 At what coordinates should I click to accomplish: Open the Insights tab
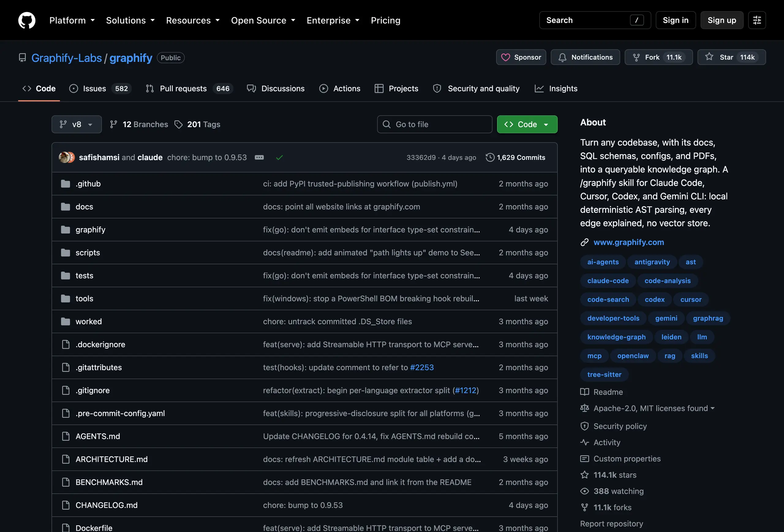click(556, 89)
